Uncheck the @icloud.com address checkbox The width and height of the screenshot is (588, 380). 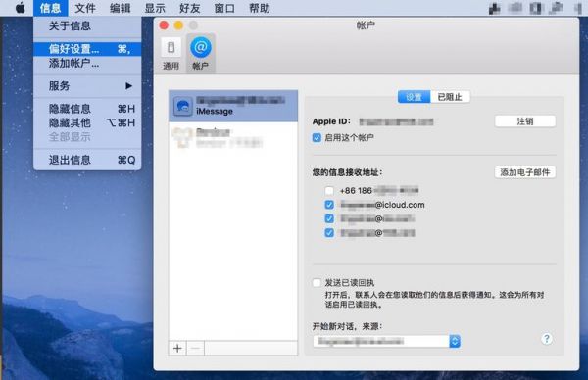[329, 205]
